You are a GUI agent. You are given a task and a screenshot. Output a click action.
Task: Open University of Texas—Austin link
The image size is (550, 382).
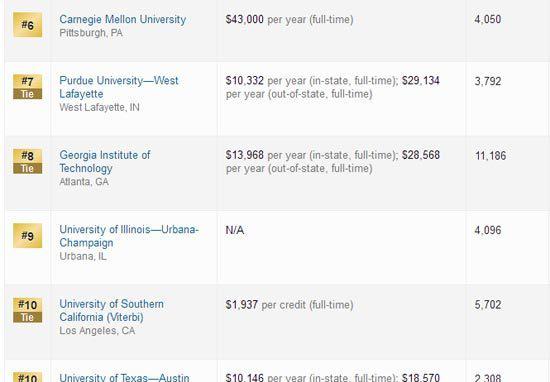[x=124, y=377]
